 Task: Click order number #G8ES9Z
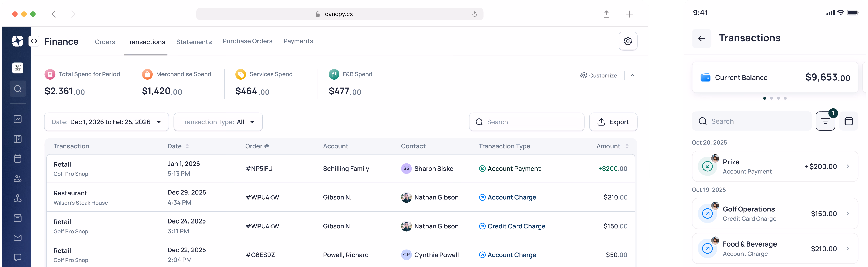click(x=260, y=255)
